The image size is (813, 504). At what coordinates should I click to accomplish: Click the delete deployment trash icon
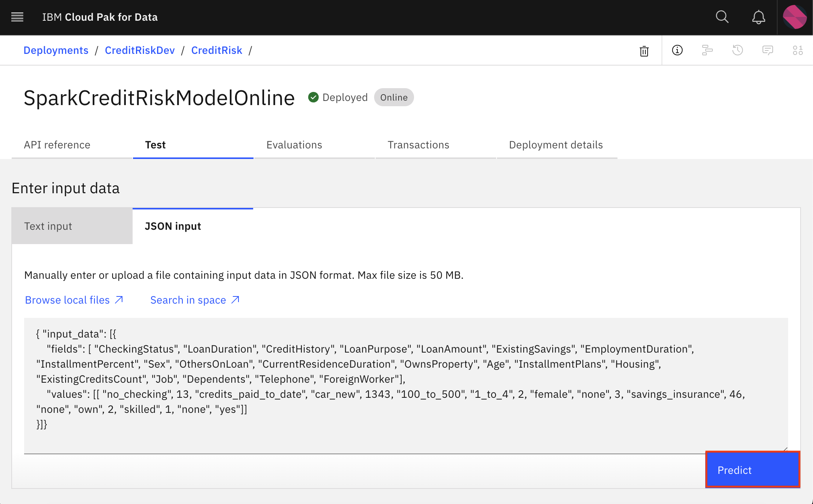point(643,50)
